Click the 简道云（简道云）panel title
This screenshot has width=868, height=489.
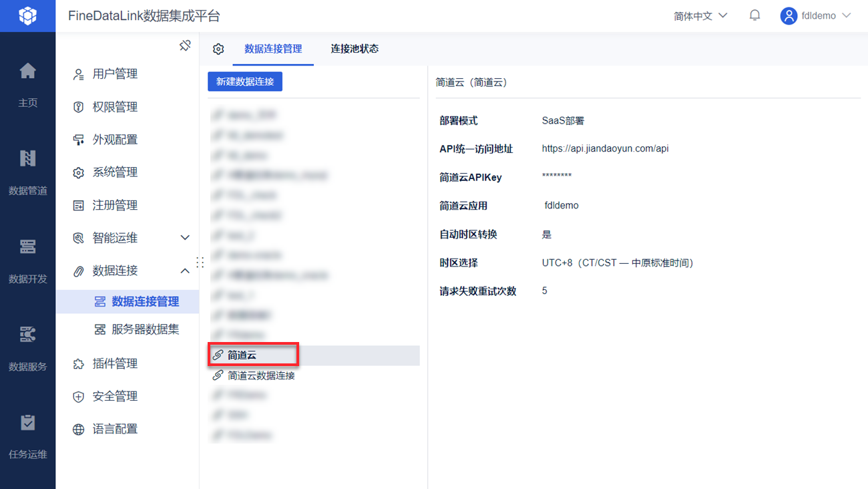click(x=471, y=83)
